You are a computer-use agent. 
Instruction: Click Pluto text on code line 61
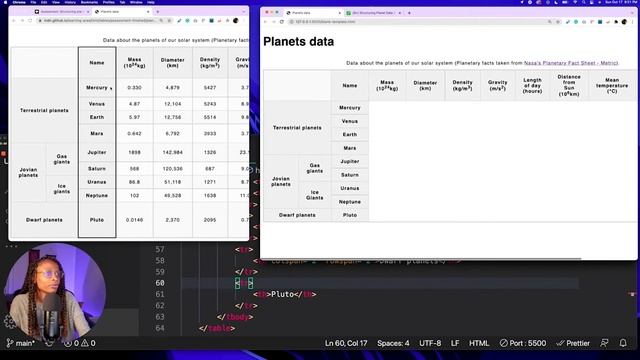tap(282, 294)
